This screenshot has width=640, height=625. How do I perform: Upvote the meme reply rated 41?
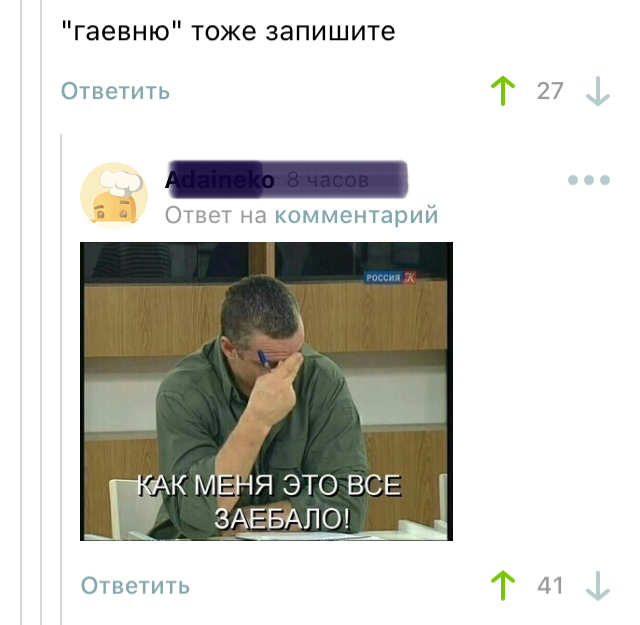pyautogui.click(x=503, y=585)
